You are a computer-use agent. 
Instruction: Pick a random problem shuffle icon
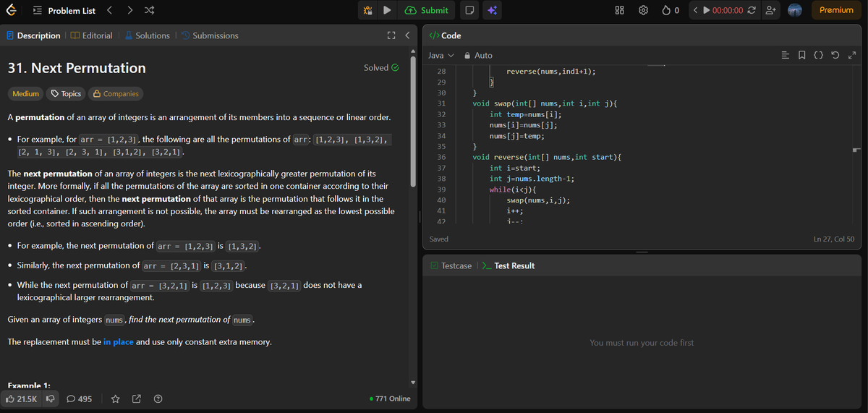coord(148,11)
